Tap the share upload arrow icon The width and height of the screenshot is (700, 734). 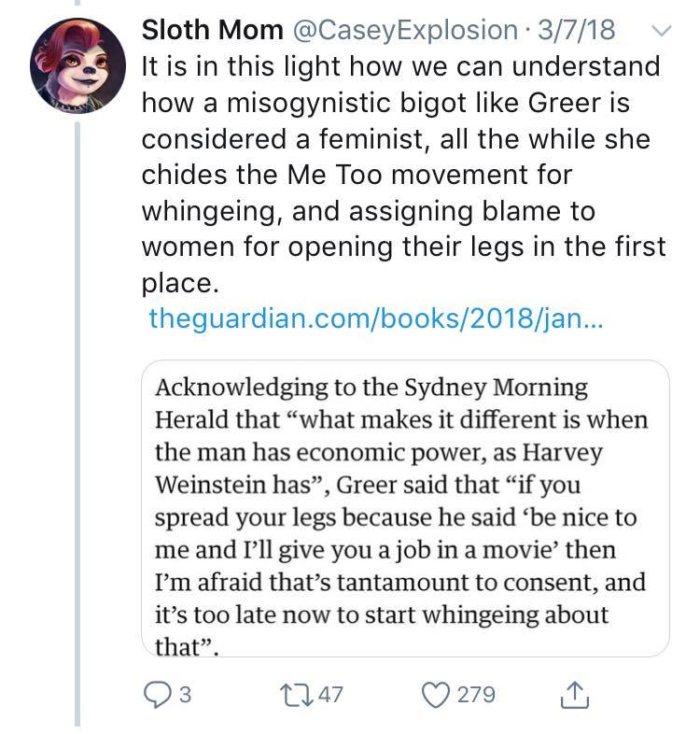tap(573, 696)
